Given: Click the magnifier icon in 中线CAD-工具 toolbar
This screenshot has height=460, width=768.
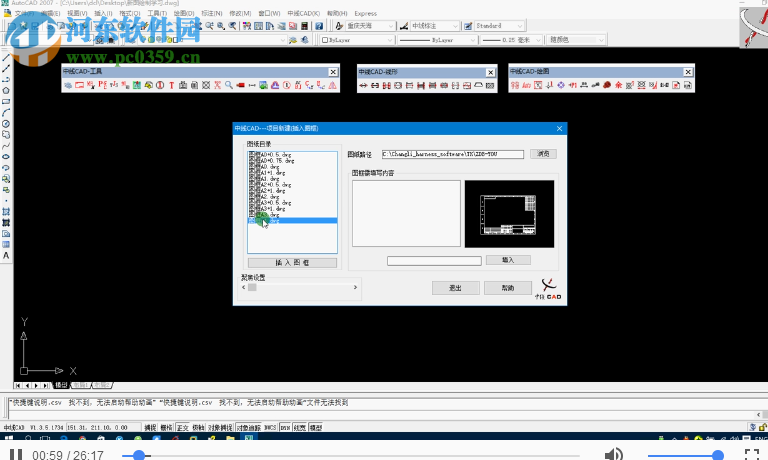Looking at the screenshot, I should tap(229, 85).
